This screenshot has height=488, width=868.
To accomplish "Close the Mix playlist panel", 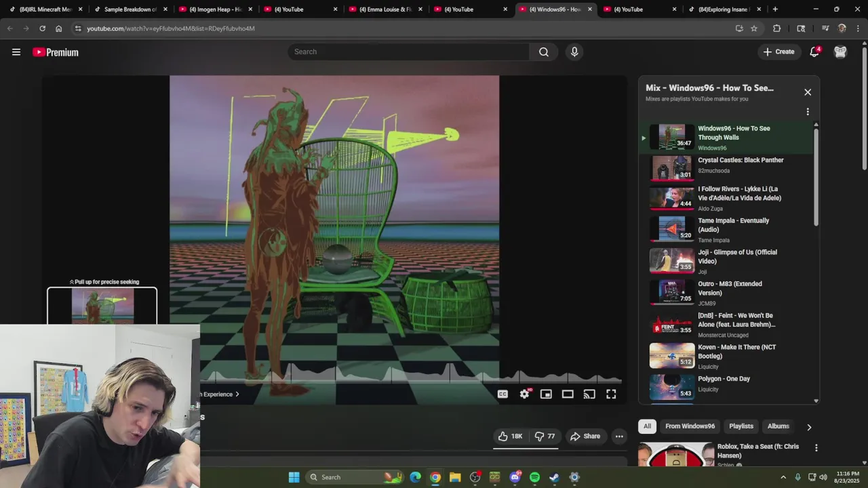I will 808,92.
